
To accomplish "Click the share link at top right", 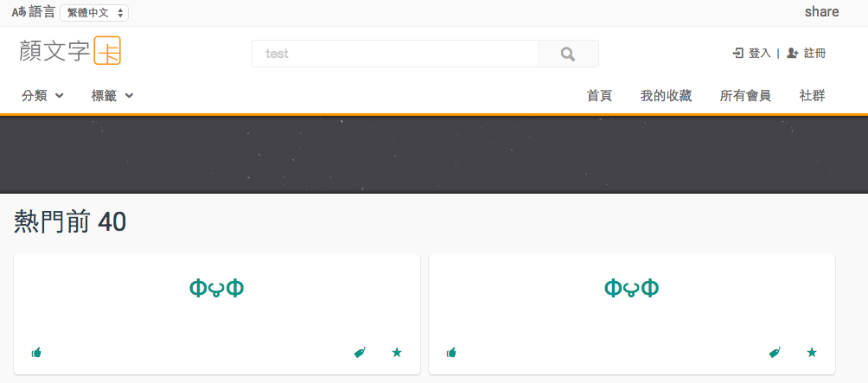I will [x=821, y=12].
